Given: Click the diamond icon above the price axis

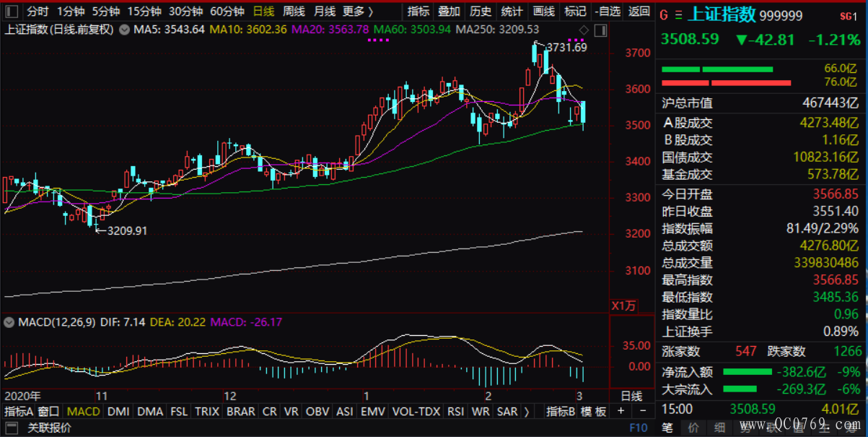Looking at the screenshot, I should (584, 30).
